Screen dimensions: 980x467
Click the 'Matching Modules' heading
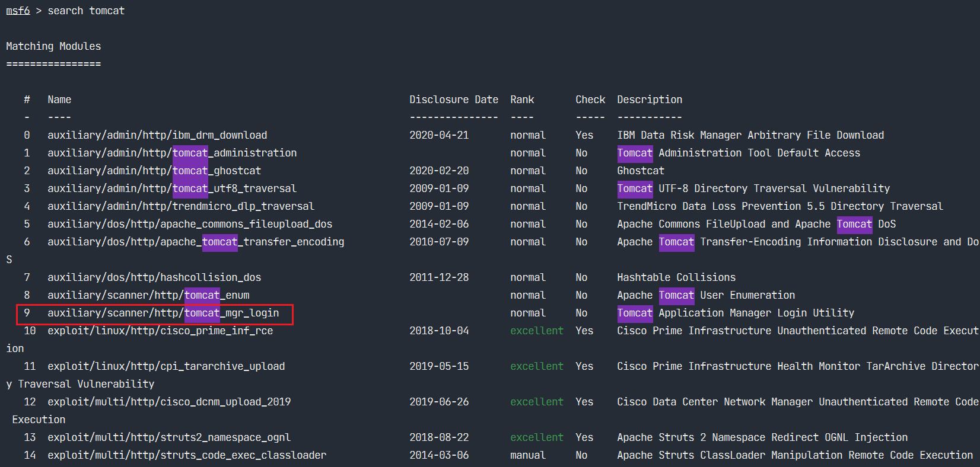coord(53,46)
